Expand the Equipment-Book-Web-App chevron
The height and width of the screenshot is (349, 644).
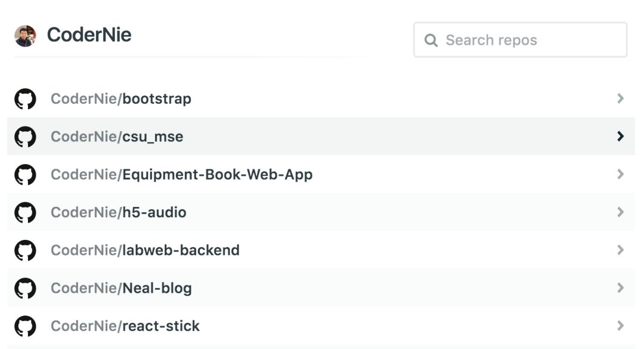[x=620, y=174]
